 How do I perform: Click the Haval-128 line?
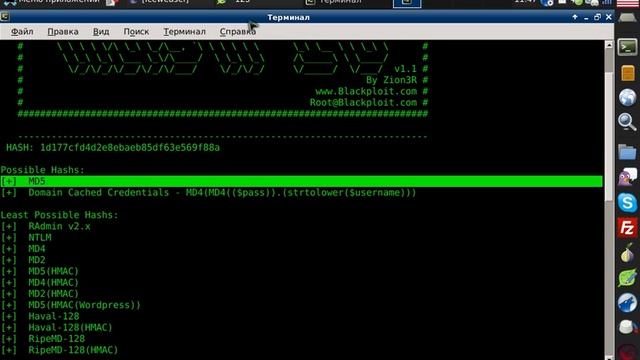[40, 316]
